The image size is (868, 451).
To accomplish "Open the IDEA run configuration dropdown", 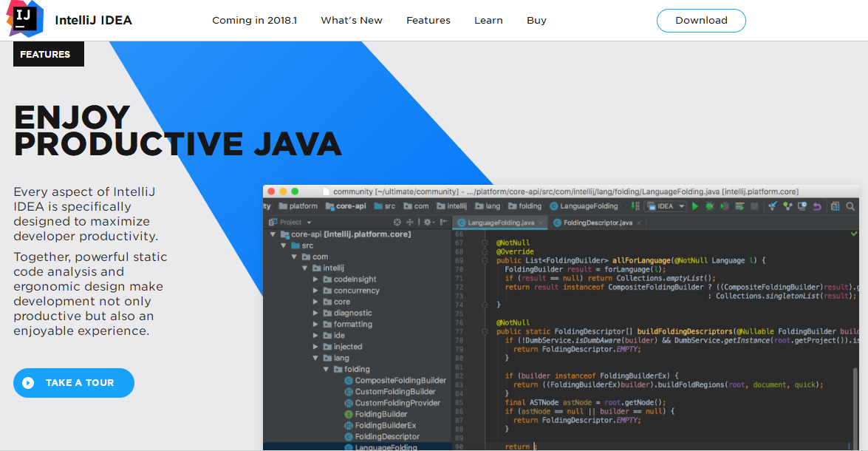I will point(666,206).
